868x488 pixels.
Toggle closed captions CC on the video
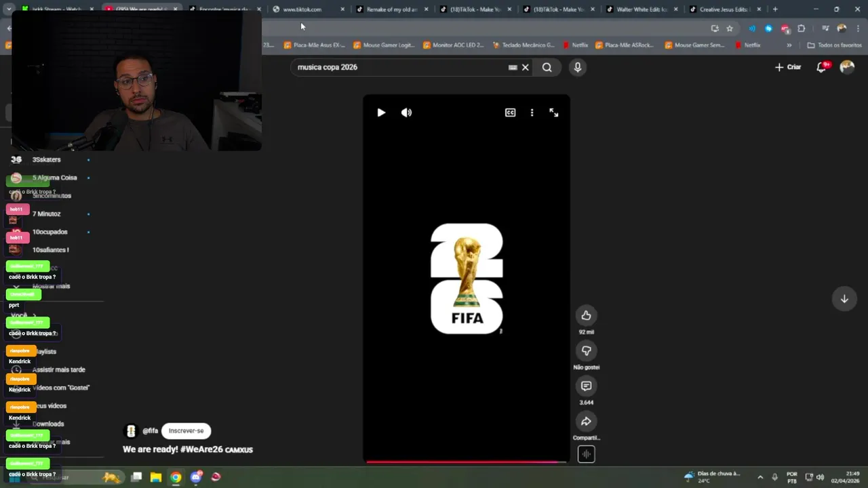510,113
